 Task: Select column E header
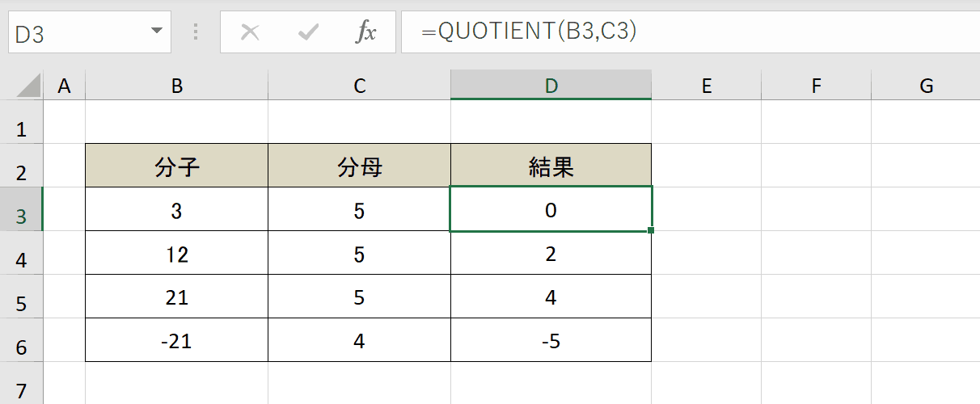pyautogui.click(x=707, y=86)
